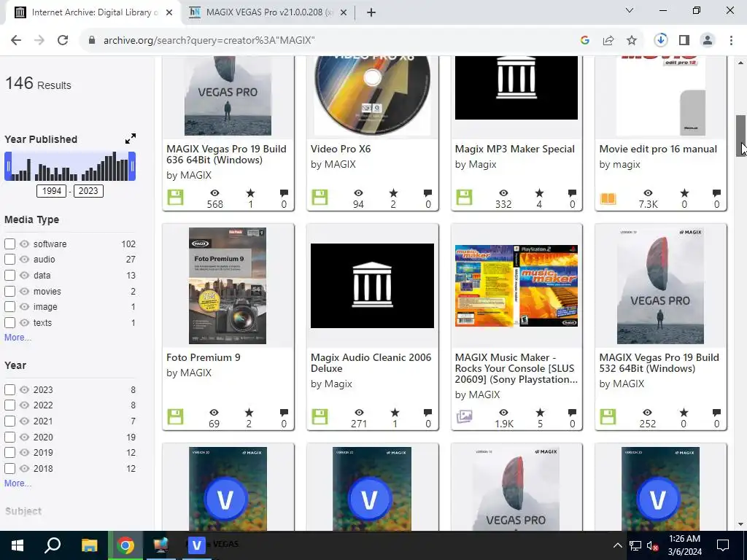The image size is (747, 560).
Task: Check the software media type filter
Action: coord(9,244)
